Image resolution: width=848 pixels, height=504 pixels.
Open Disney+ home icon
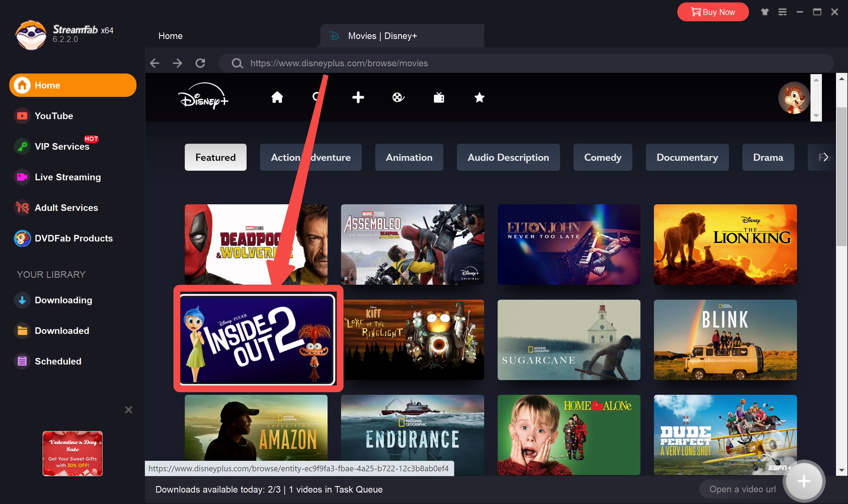277,97
